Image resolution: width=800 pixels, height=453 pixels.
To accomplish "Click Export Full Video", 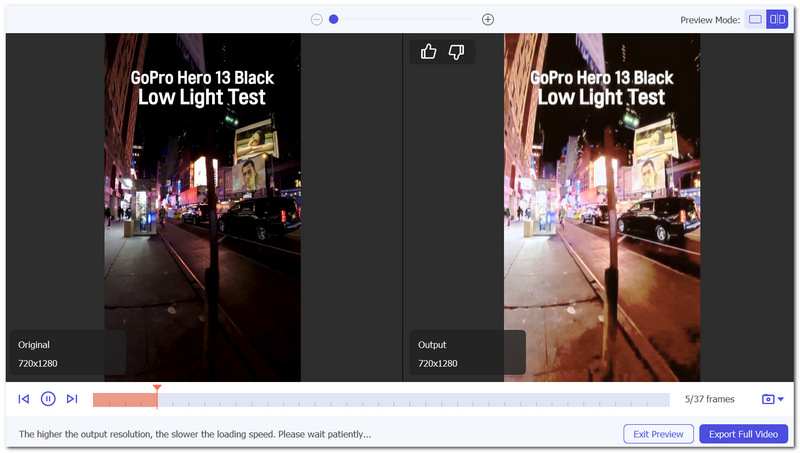I will click(743, 434).
